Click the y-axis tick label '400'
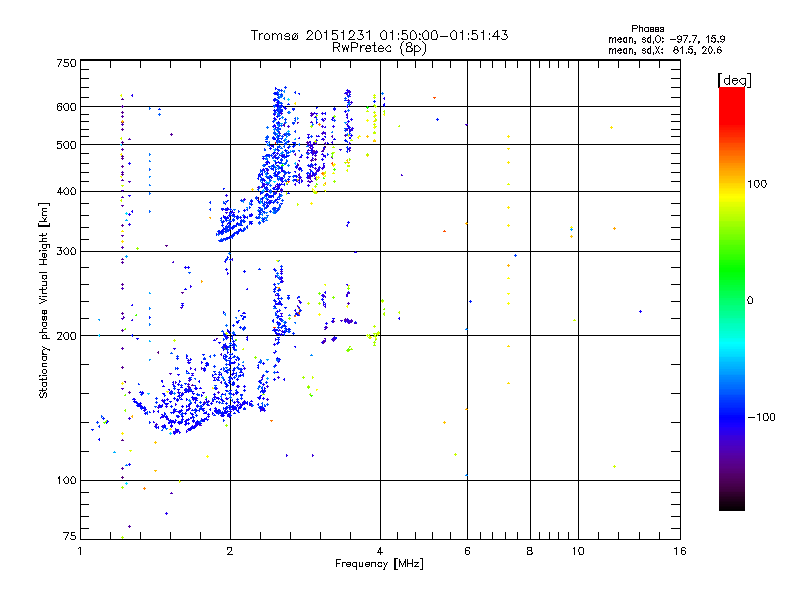 (66, 191)
